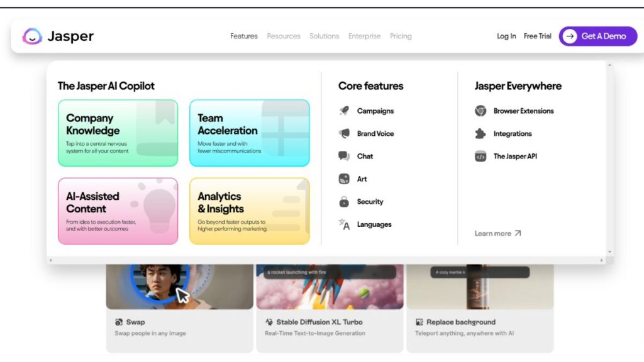Click the Security lock icon
The width and height of the screenshot is (644, 362).
pos(344,202)
